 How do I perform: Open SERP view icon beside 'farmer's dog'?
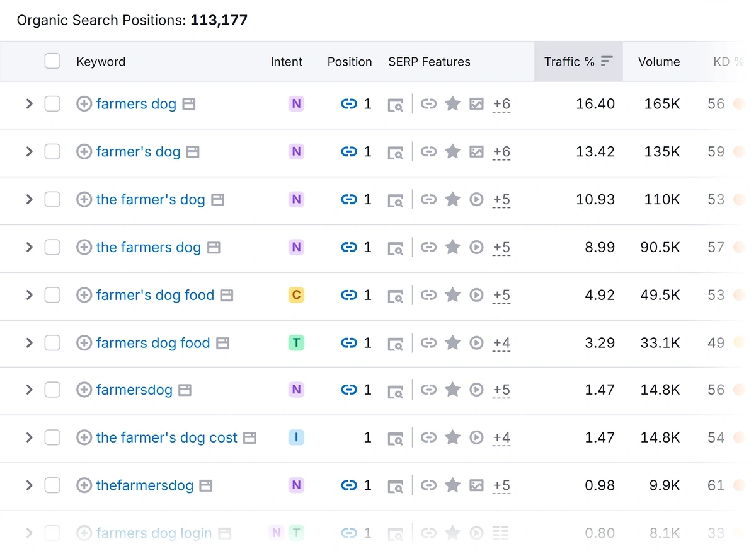coord(193,153)
